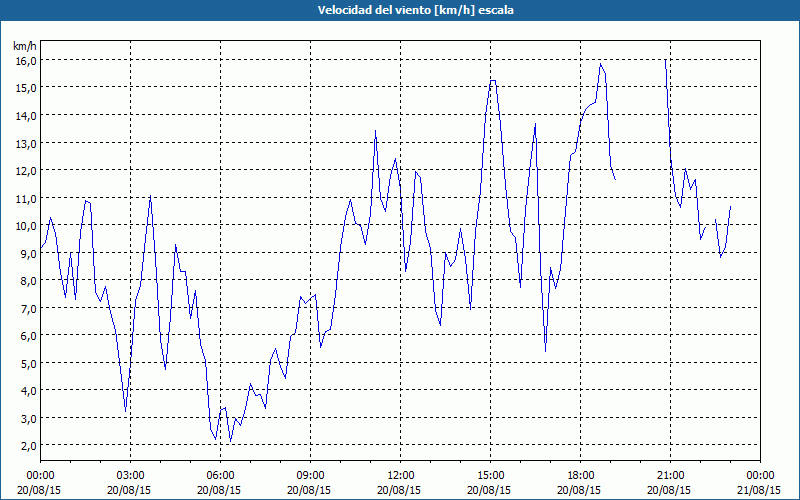Click the 'km/h' unit label
Screen dimensions: 800x500
coord(25,46)
